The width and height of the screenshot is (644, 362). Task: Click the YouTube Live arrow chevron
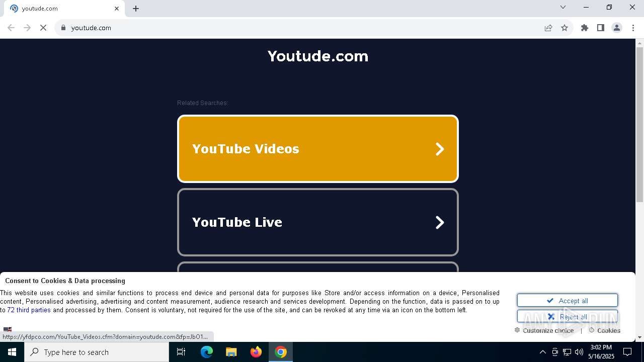[440, 222]
